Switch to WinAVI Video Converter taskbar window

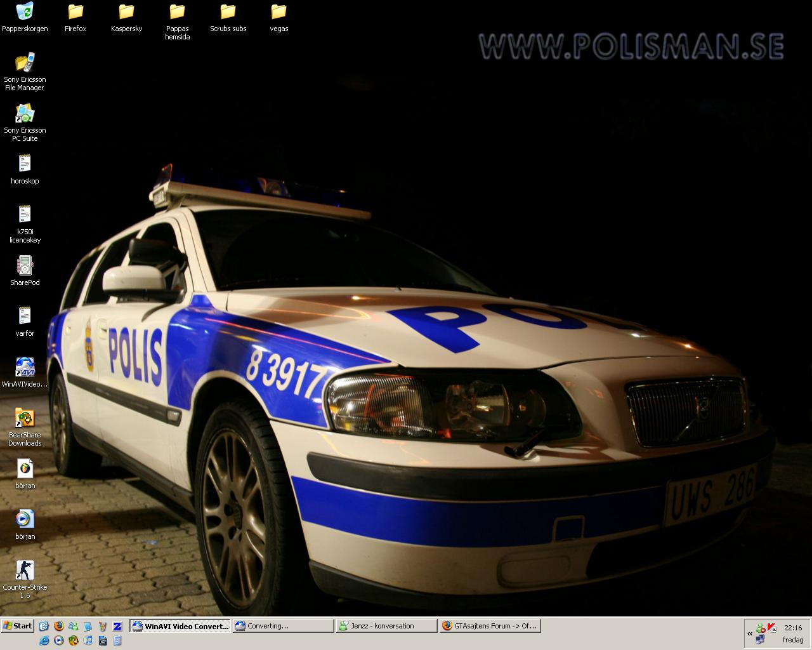pos(180,626)
